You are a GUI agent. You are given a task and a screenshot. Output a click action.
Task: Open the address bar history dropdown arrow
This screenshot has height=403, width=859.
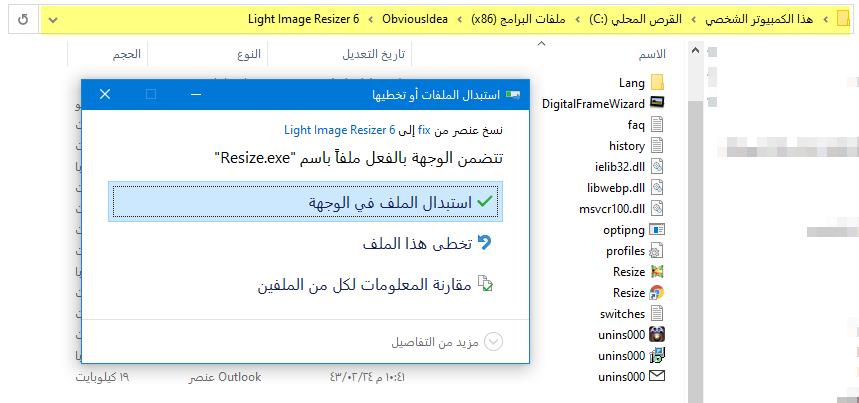[52, 20]
